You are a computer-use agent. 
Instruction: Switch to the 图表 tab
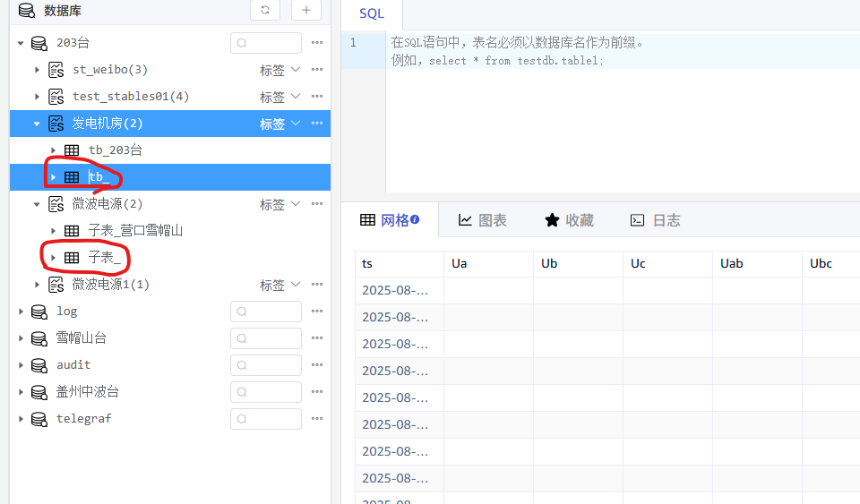click(x=482, y=220)
